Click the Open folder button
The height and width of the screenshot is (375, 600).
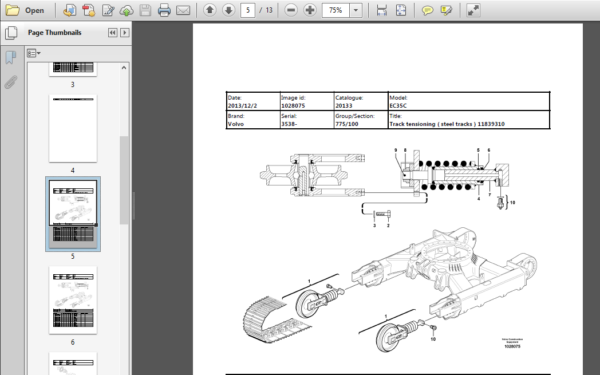click(25, 10)
